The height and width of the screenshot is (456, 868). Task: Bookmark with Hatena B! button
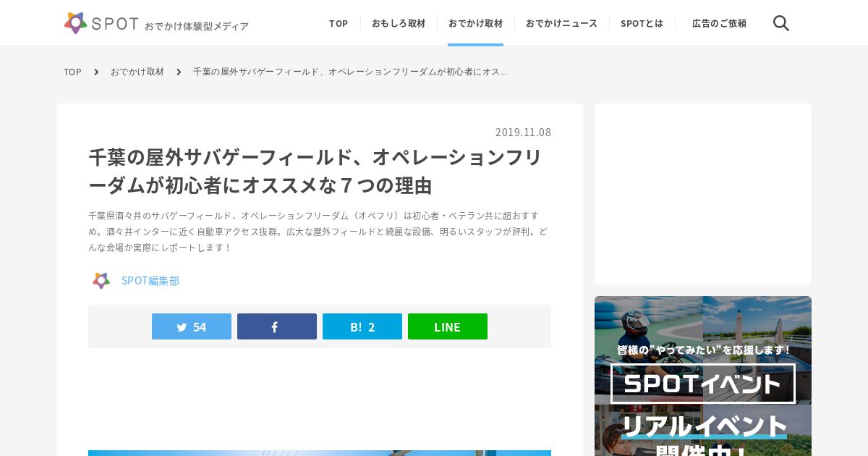[362, 326]
